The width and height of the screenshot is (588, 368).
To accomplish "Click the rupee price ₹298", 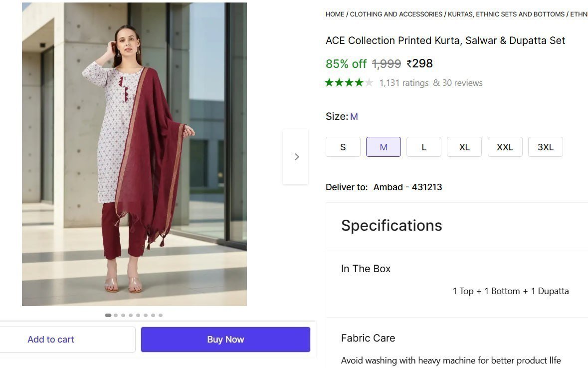I will [419, 63].
